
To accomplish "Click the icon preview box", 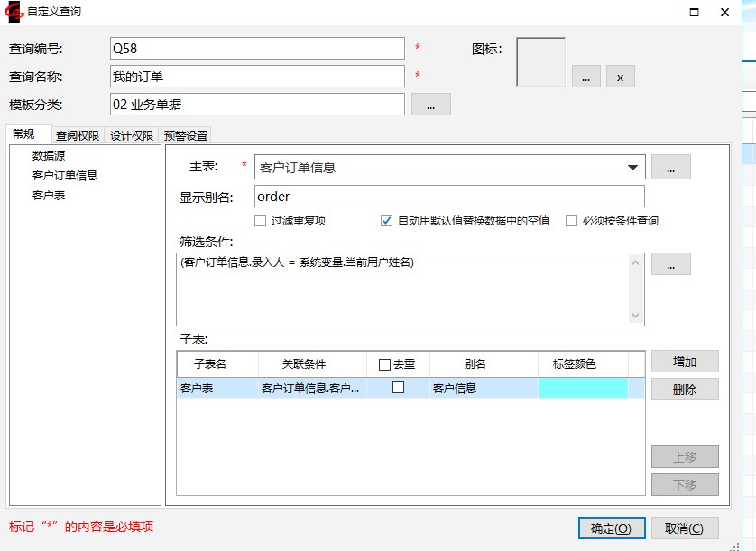I will tap(540, 61).
